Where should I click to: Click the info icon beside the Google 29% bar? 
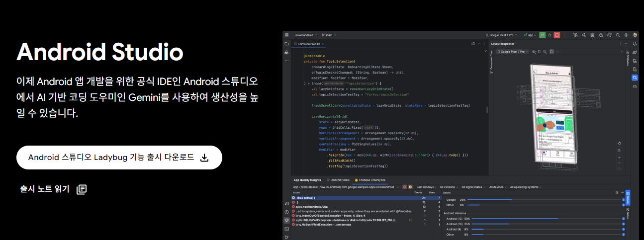624,200
